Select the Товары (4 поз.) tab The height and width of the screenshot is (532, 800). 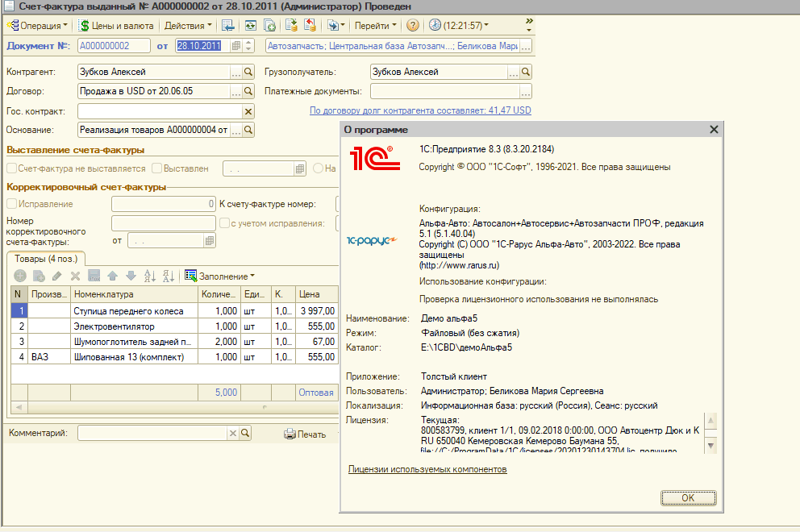[46, 259]
